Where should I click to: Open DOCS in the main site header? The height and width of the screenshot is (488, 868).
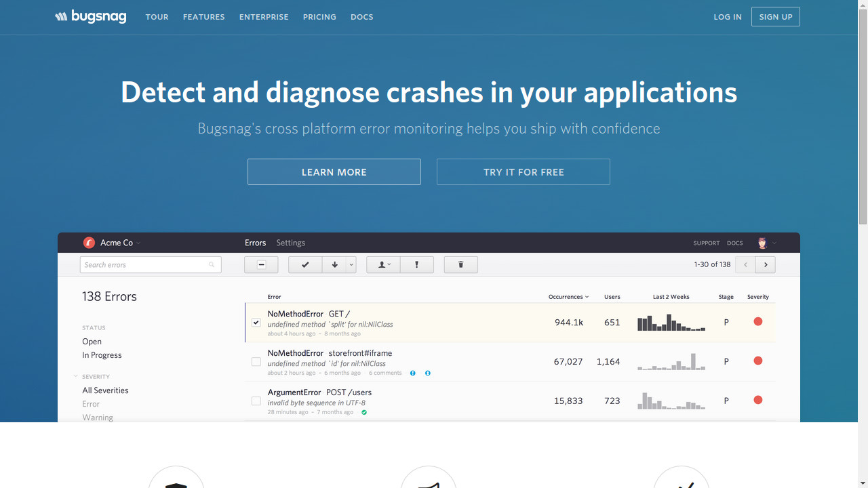362,17
